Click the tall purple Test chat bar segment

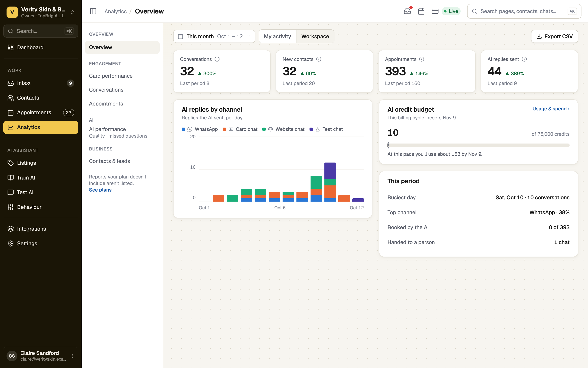pos(330,171)
